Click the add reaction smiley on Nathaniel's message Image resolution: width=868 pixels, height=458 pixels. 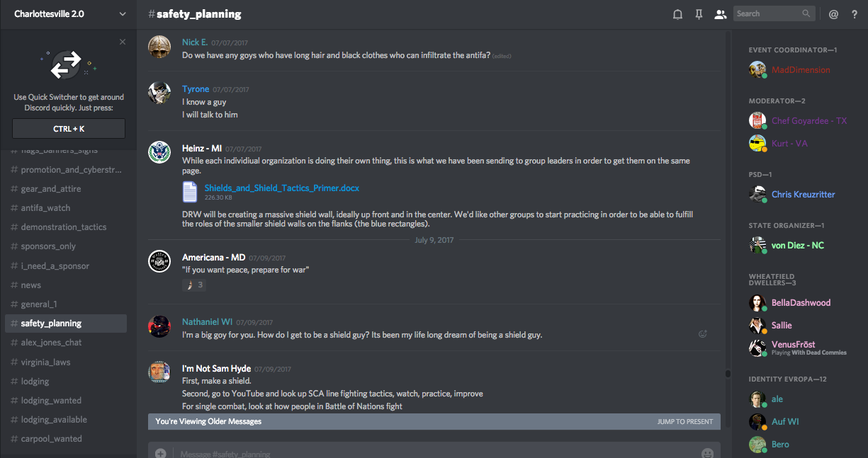703,334
